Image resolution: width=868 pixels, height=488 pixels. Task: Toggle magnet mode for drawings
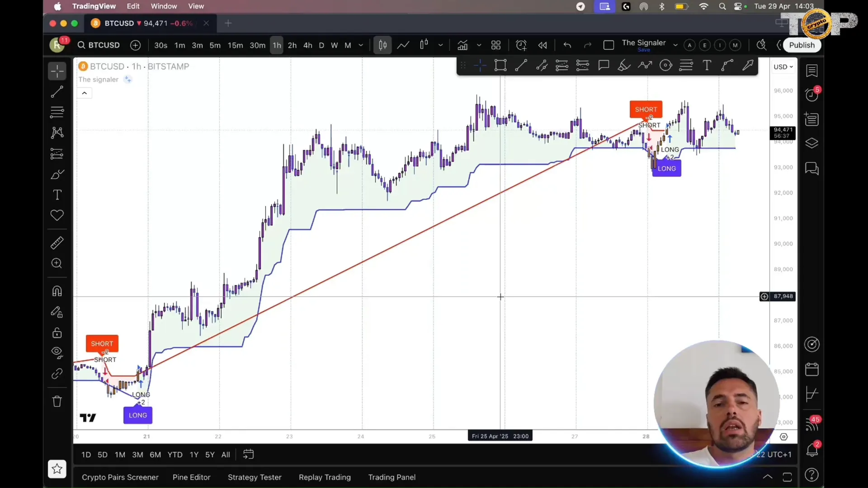pyautogui.click(x=57, y=291)
